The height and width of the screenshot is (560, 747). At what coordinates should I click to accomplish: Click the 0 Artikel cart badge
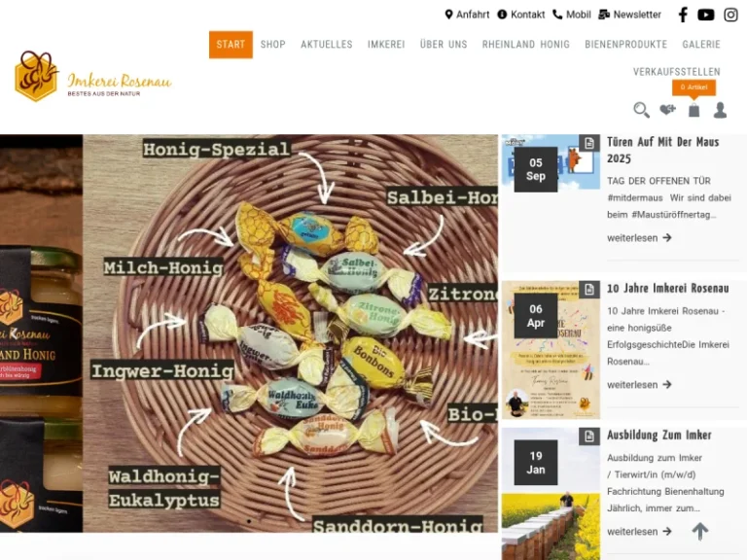(694, 87)
